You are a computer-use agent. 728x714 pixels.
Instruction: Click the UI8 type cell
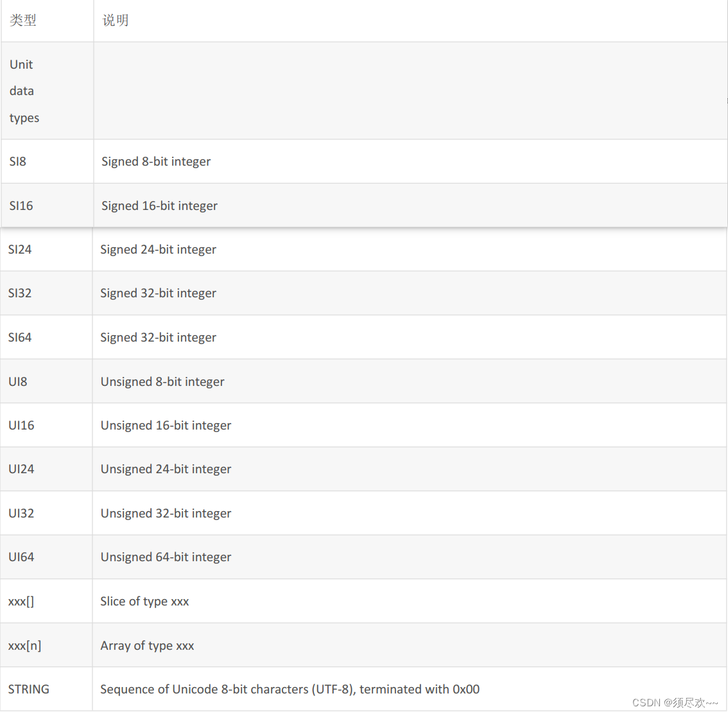18,382
